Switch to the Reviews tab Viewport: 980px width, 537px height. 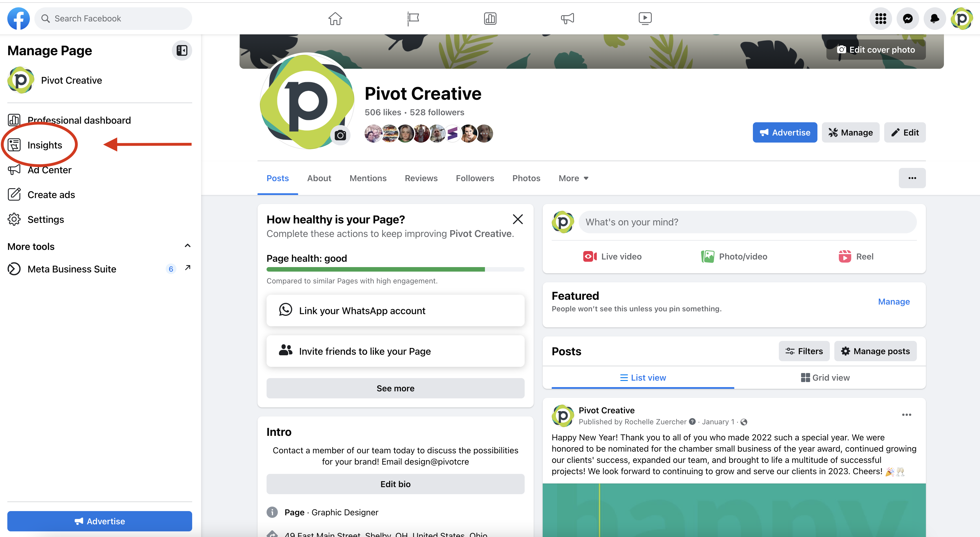(421, 178)
